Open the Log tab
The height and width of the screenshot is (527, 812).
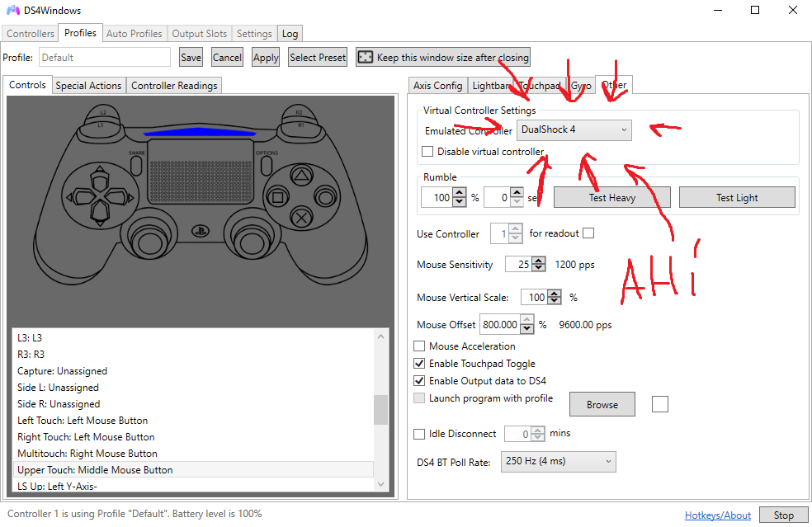click(290, 34)
